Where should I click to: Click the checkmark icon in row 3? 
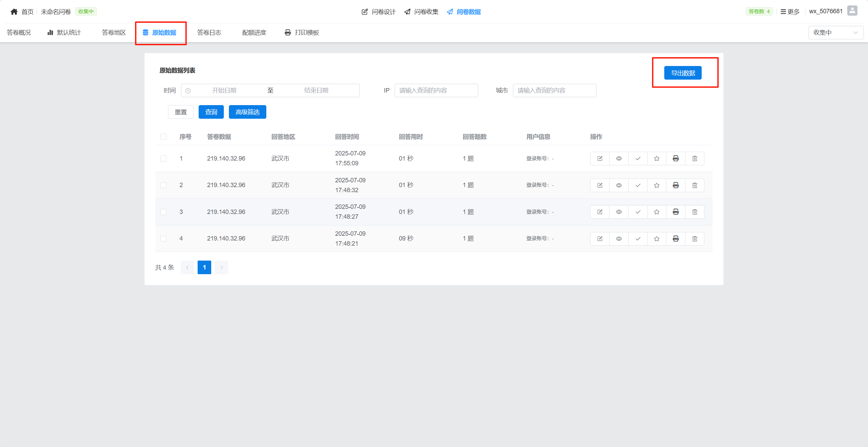point(638,212)
